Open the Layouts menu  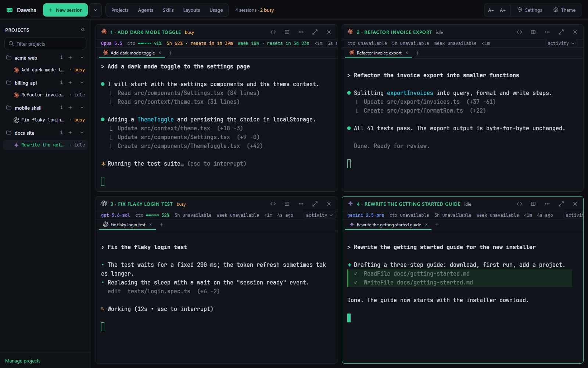click(191, 10)
